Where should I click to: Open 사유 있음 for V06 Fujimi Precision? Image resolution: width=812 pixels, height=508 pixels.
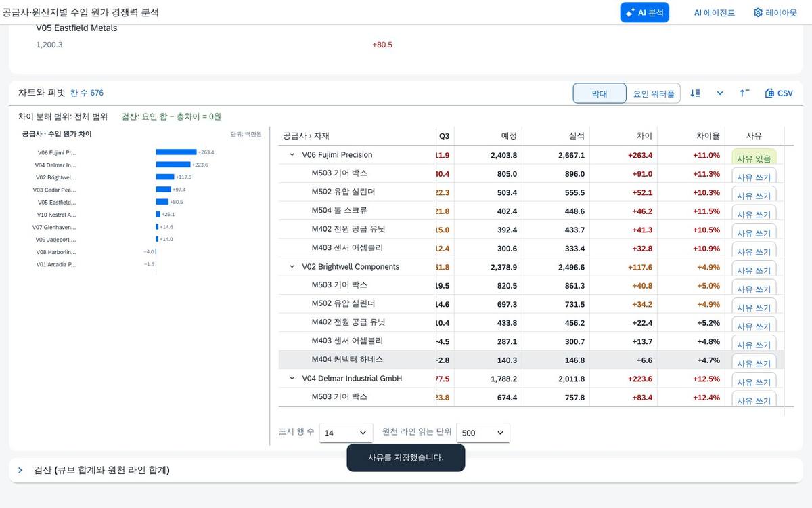(754, 158)
